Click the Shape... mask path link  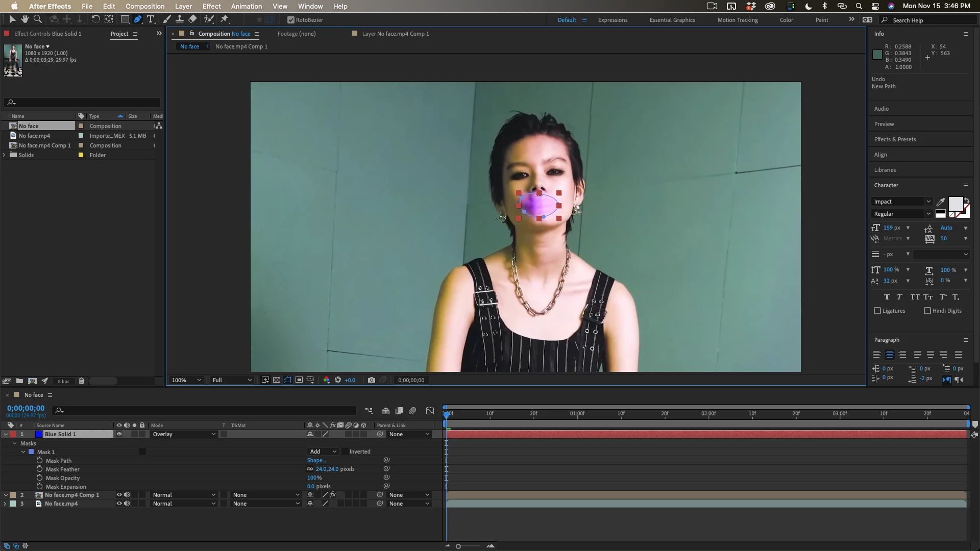point(316,460)
